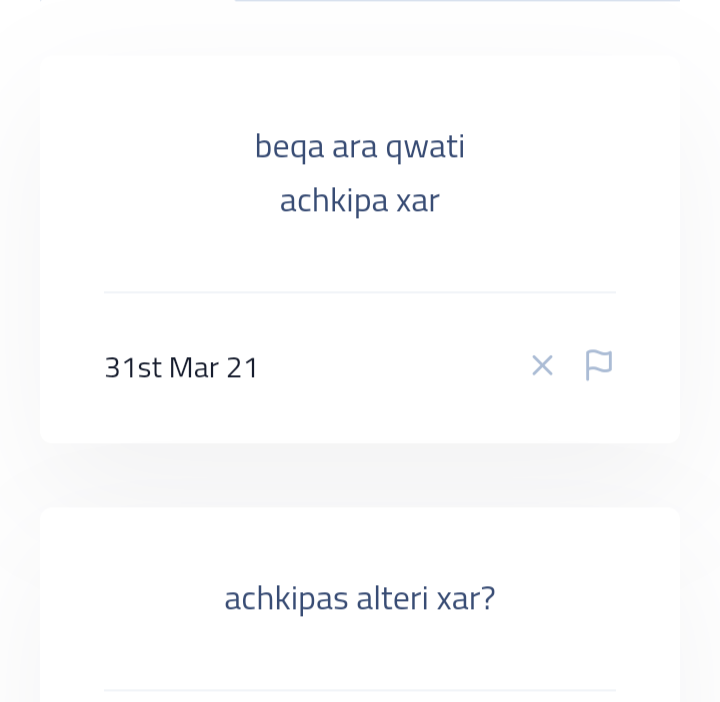Open the "achkipas alteri xar?" message
The width and height of the screenshot is (720, 702).
[359, 599]
